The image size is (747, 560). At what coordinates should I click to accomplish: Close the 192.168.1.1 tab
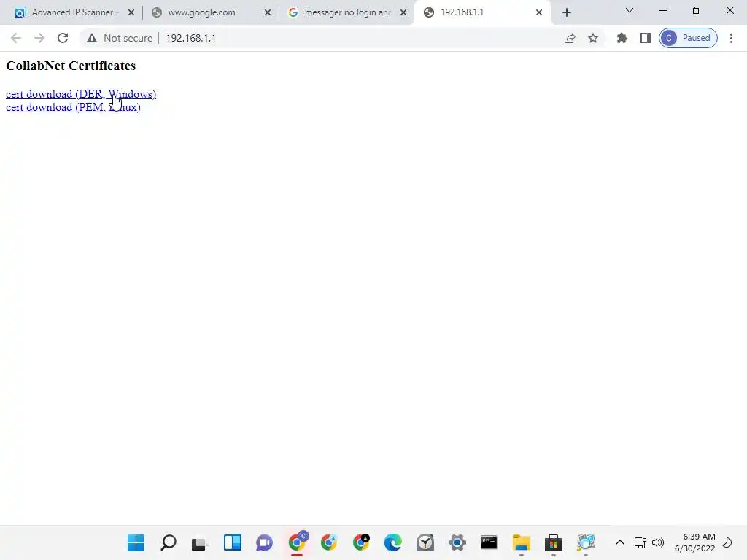coord(539,12)
